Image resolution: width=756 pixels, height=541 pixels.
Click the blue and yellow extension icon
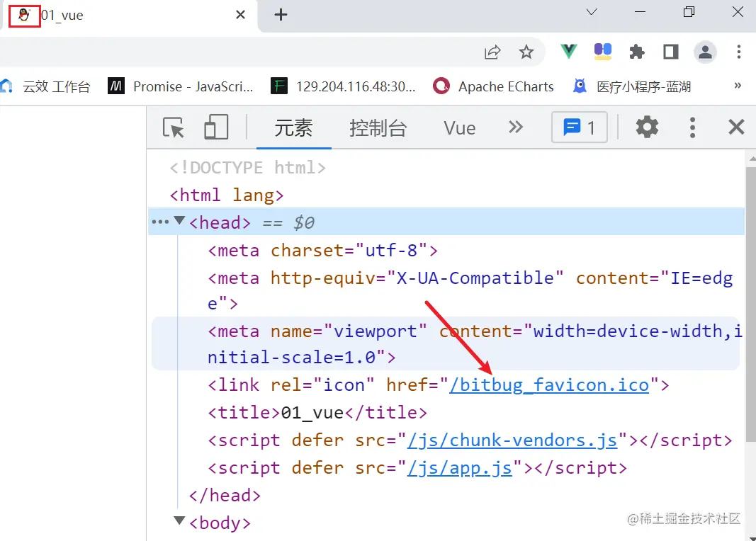[603, 52]
